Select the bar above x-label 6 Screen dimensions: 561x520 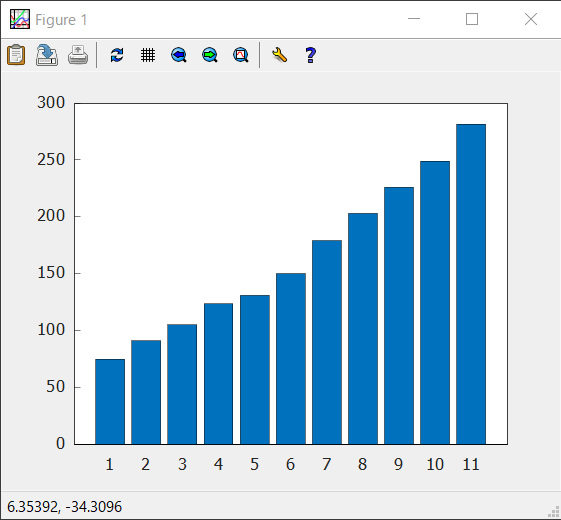[291, 359]
